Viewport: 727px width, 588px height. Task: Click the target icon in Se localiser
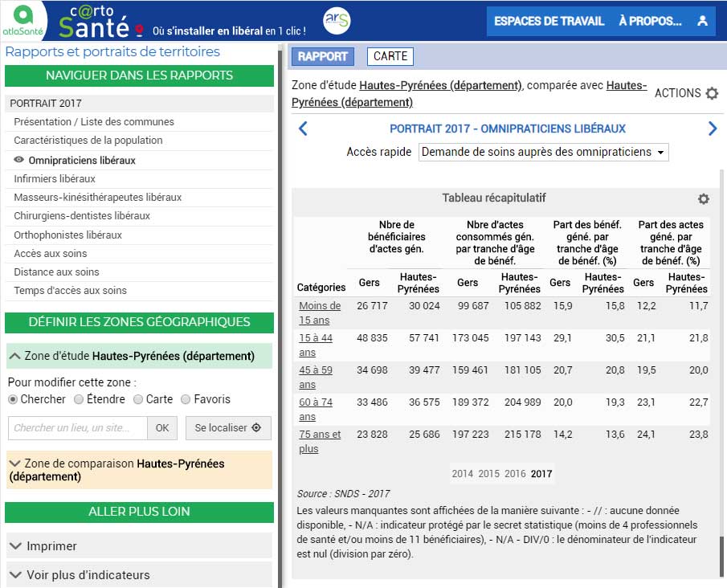[256, 427]
